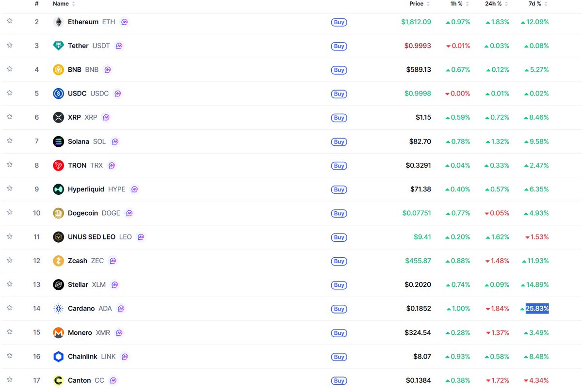Click the BNB coin logo
The width and height of the screenshot is (582, 392).
pyautogui.click(x=58, y=70)
